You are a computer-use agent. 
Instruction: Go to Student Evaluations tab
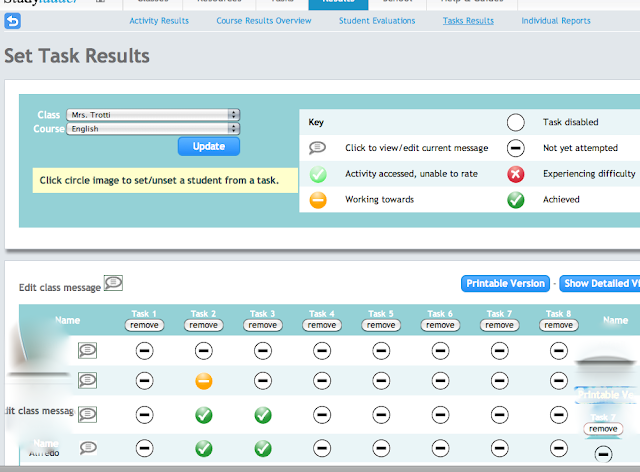(377, 21)
